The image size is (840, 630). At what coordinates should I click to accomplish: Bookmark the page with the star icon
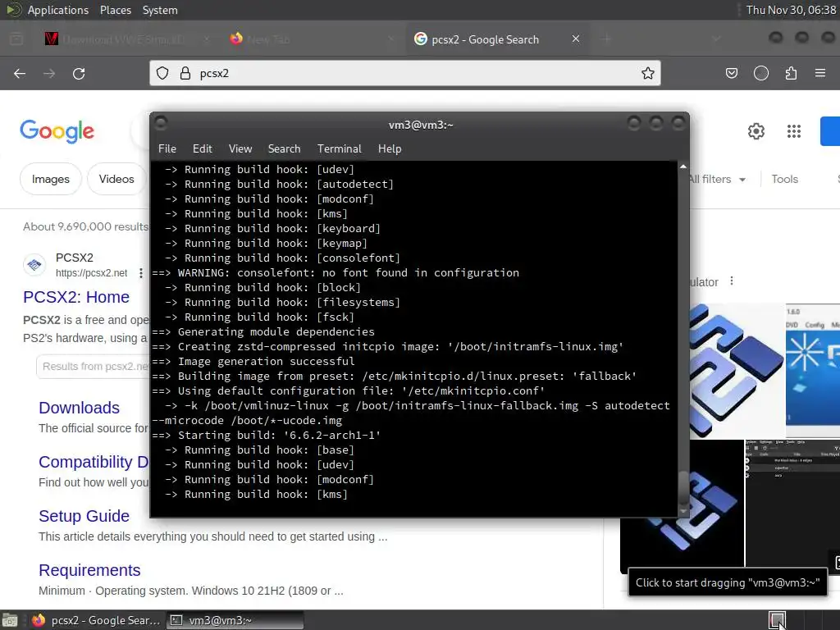[648, 73]
